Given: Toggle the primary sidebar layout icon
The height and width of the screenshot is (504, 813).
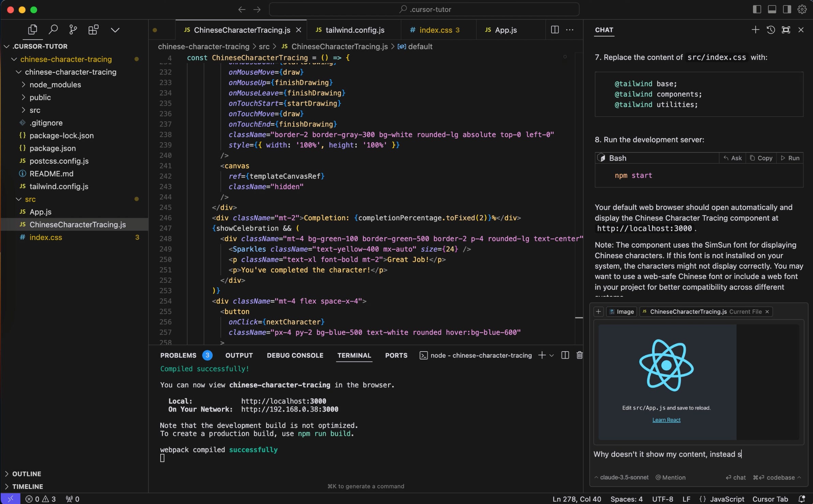Looking at the screenshot, I should click(757, 9).
